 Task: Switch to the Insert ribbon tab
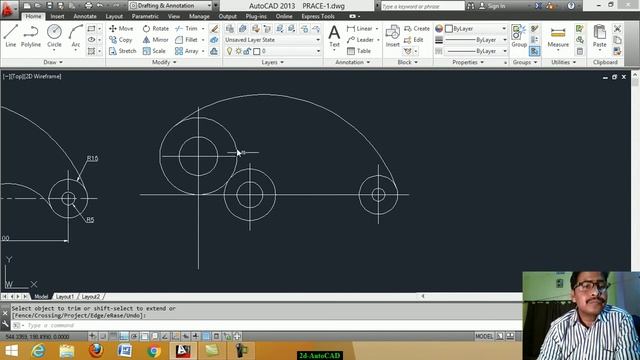click(57, 16)
